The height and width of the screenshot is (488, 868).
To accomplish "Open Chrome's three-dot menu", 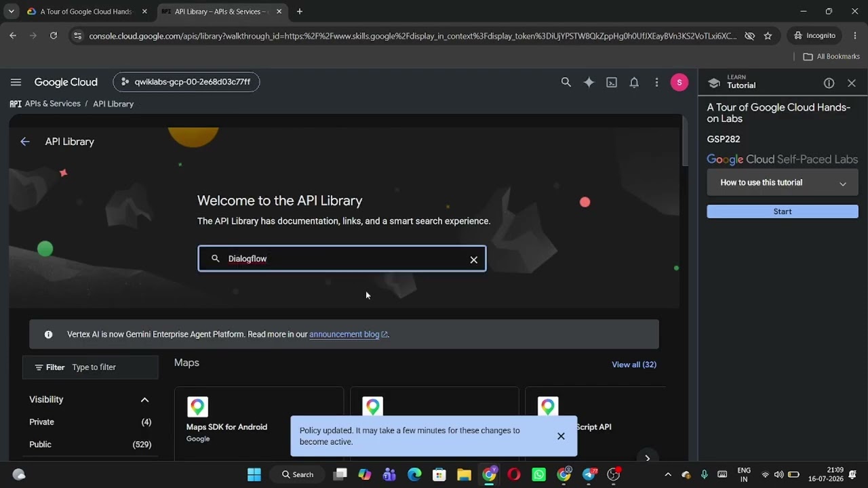I will (x=854, y=36).
